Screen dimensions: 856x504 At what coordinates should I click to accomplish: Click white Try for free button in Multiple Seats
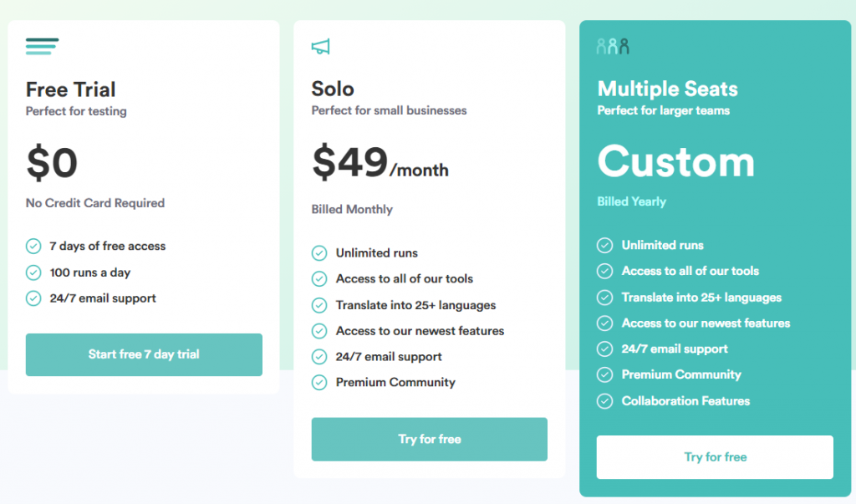point(716,457)
